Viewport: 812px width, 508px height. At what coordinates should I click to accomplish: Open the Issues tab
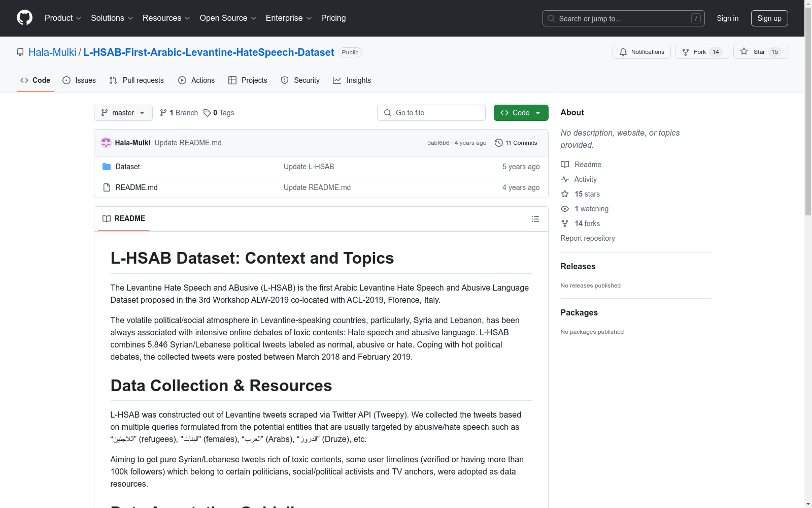tap(79, 80)
